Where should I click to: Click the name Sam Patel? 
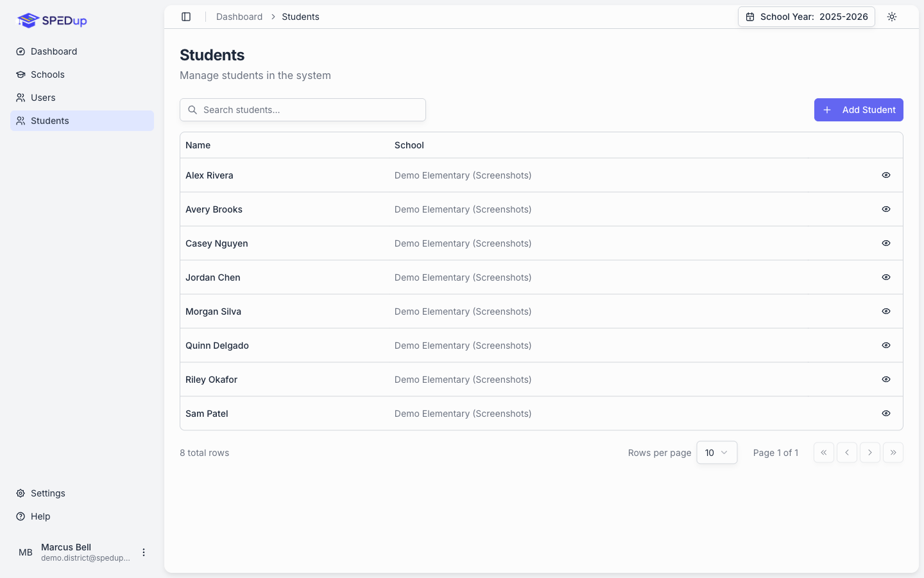(x=207, y=414)
